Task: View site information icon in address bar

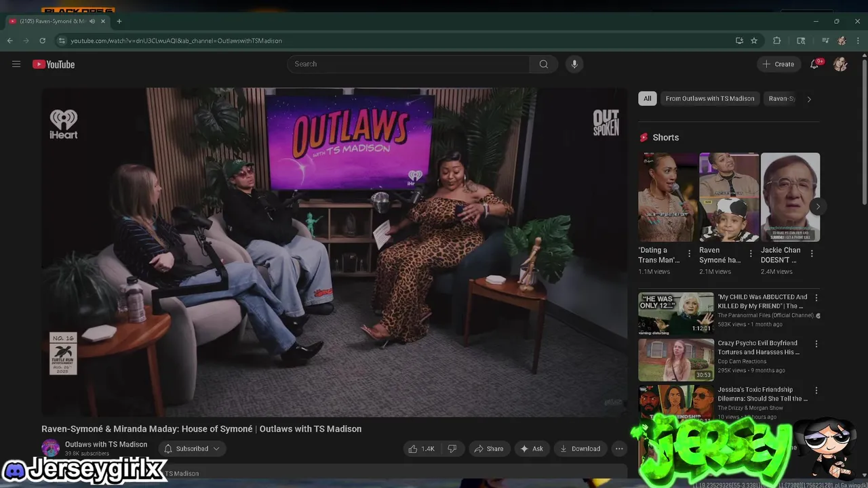Action: click(x=62, y=41)
